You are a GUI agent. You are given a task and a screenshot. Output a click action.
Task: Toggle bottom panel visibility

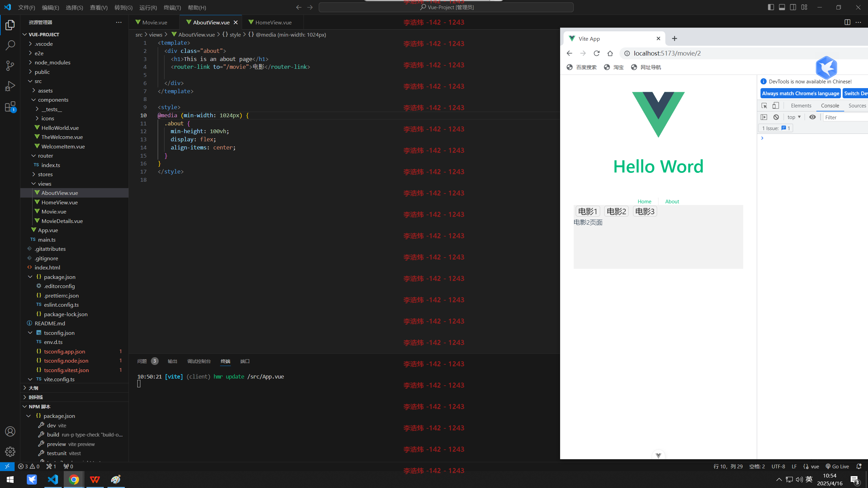[x=782, y=7]
